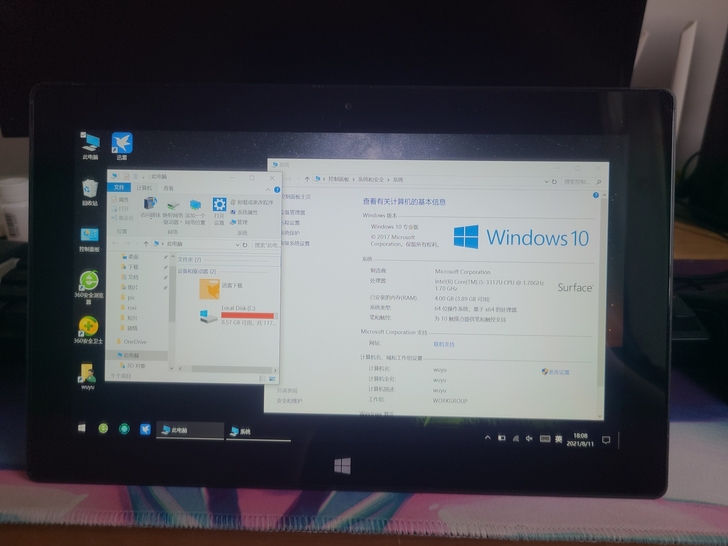
Task: Launch 360安全浏览器 from desktop
Action: click(89, 286)
